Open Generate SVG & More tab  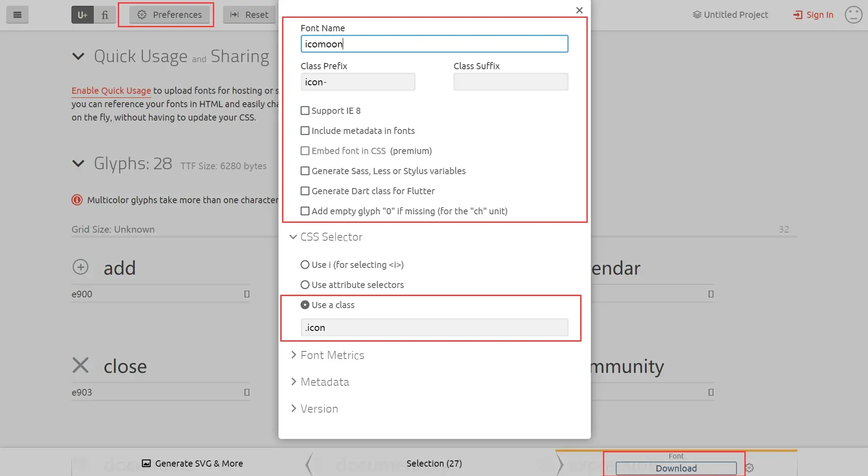[x=192, y=463]
